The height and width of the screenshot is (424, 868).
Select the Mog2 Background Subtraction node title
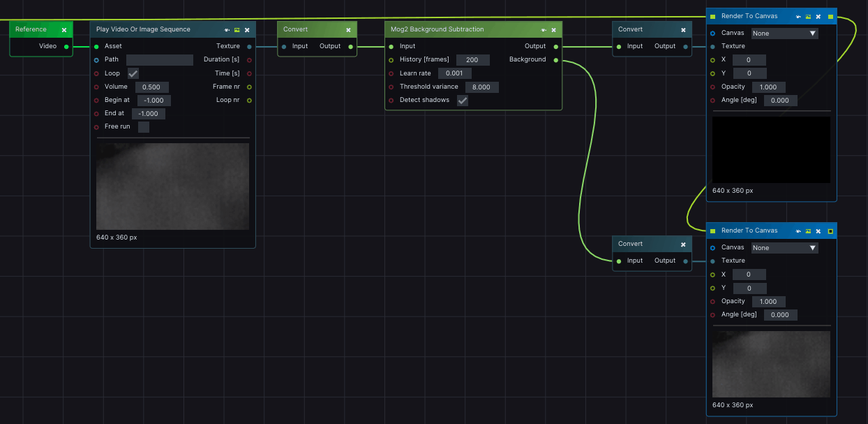tap(437, 30)
